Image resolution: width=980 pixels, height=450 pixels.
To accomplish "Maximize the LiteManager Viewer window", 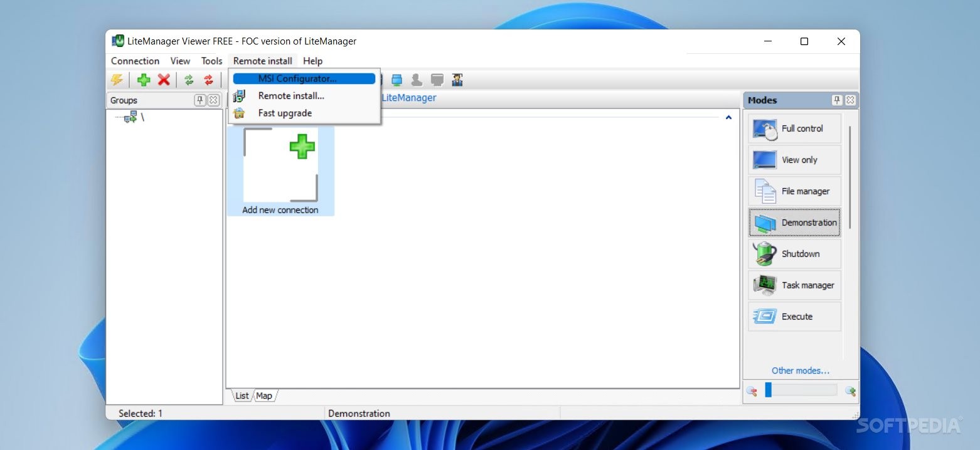I will 804,41.
